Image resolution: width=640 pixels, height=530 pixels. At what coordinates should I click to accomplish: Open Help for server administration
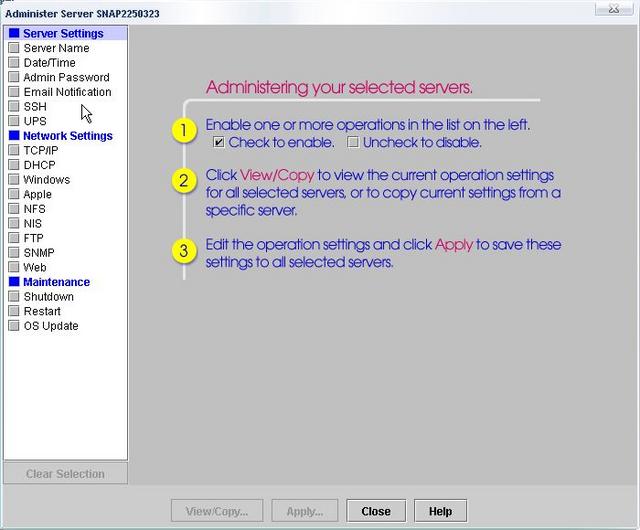pos(440,511)
